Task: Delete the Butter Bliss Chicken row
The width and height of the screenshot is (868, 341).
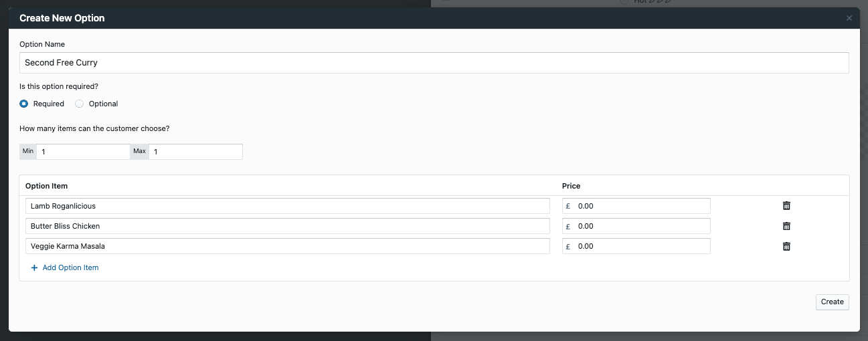Action: 786,226
